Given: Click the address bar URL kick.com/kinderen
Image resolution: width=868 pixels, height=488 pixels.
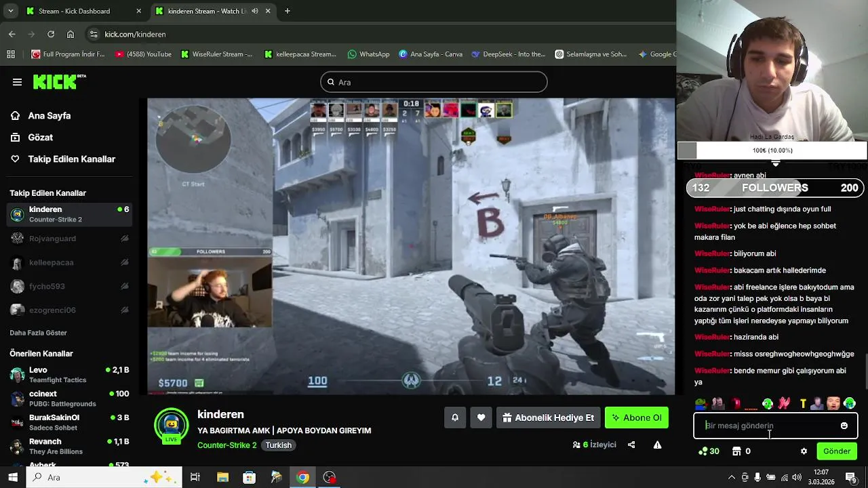Looking at the screenshot, I should [135, 34].
